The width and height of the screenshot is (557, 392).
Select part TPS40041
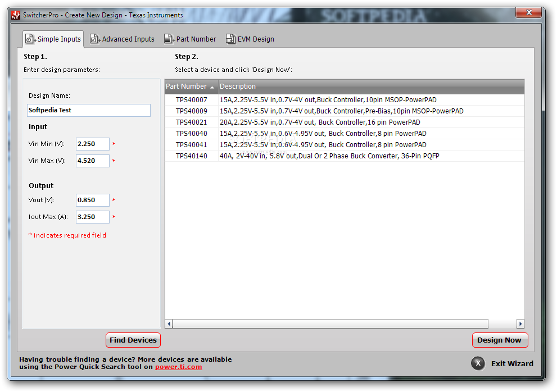pos(192,144)
